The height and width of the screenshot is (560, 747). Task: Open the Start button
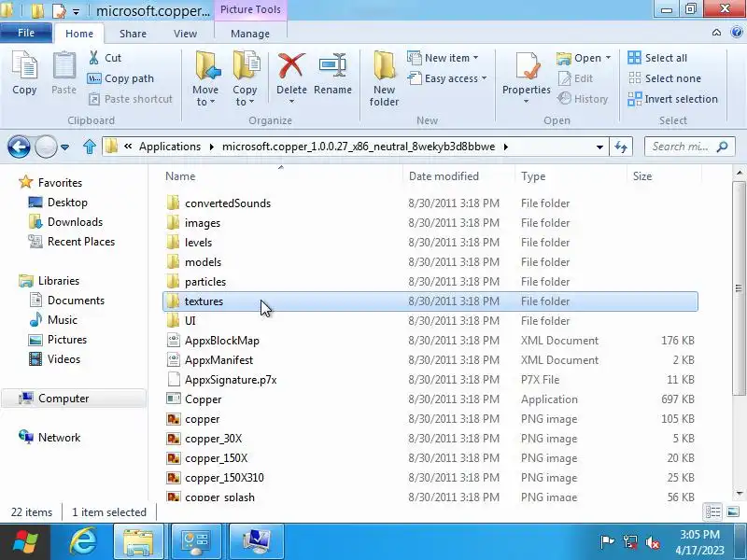pyautogui.click(x=25, y=542)
